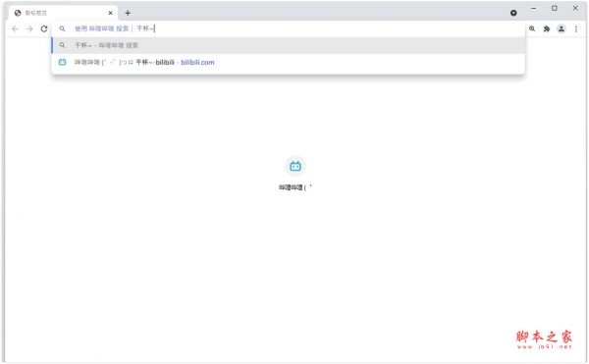The image size is (589, 364).
Task: Reload the page
Action: [x=44, y=28]
